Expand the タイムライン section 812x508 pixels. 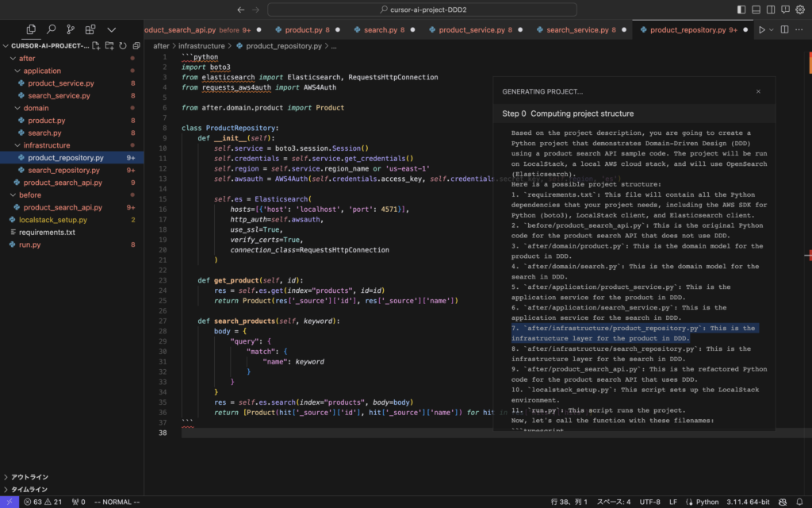[72, 489]
